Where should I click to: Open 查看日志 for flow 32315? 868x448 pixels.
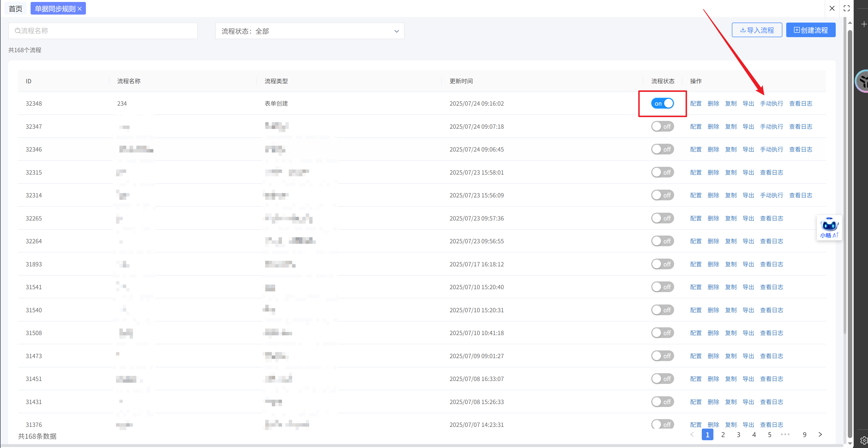tap(771, 173)
